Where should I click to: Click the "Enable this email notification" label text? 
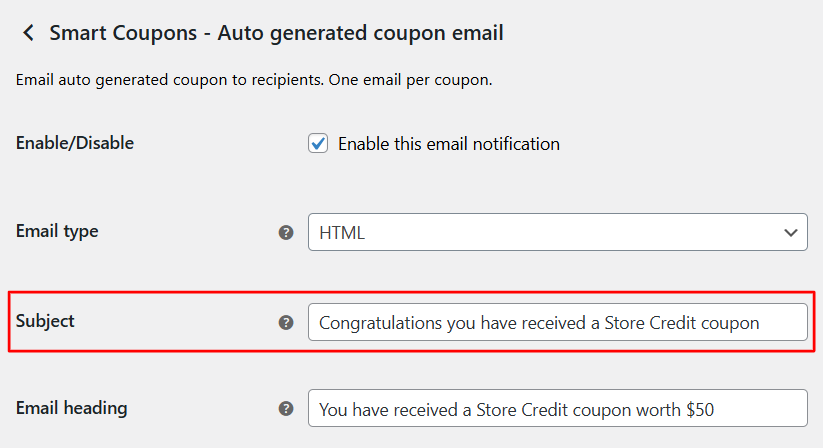click(448, 144)
